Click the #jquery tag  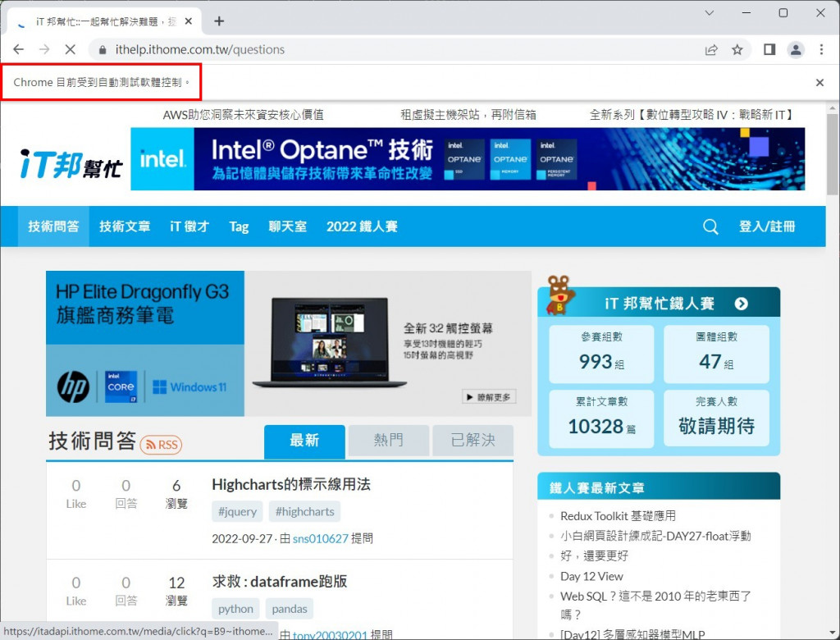[x=237, y=512]
